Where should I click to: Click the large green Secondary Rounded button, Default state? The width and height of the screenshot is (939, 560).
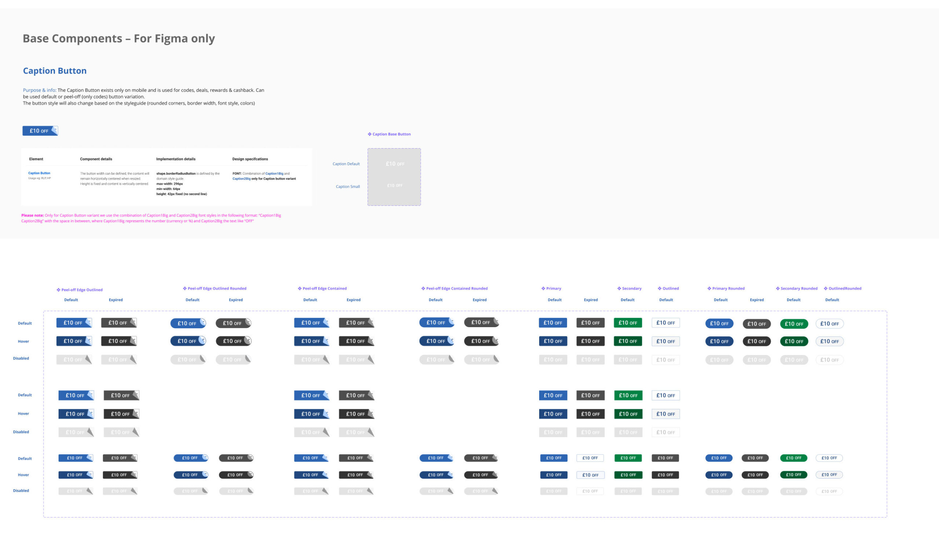794,324
